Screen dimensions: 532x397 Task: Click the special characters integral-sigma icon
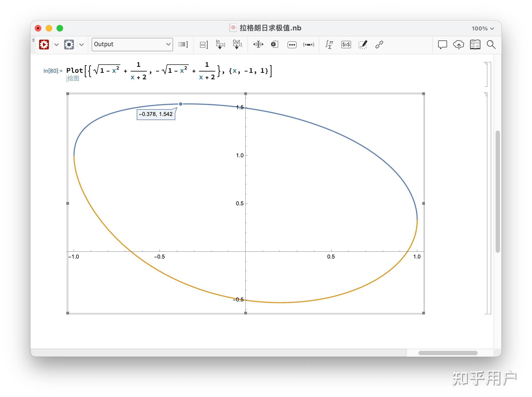tap(329, 45)
